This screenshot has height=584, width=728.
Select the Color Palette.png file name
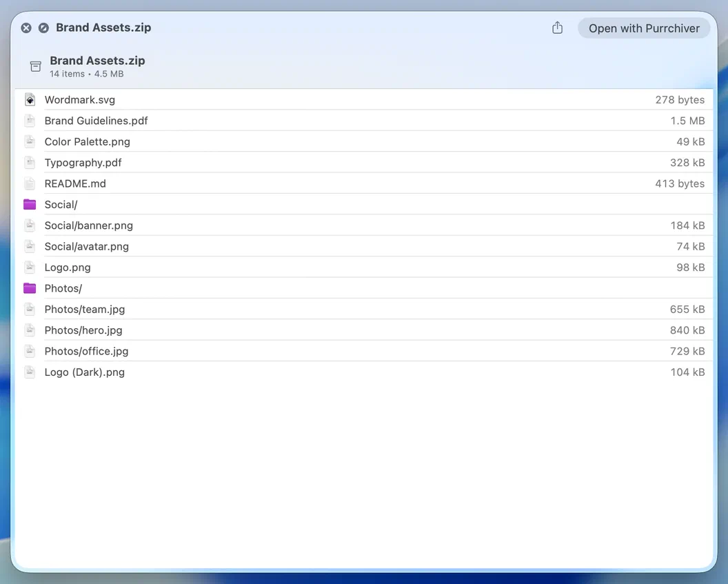click(x=88, y=141)
